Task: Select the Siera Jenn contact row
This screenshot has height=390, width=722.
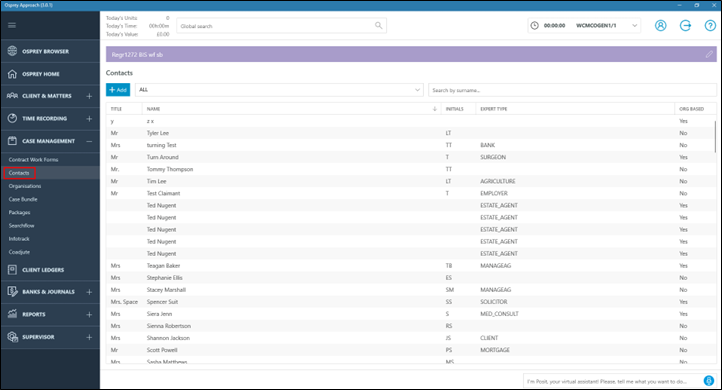Action: pos(411,314)
